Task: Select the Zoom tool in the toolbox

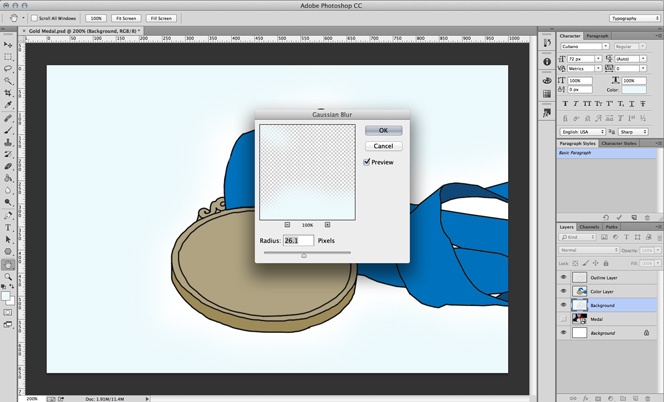Action: click(x=8, y=277)
